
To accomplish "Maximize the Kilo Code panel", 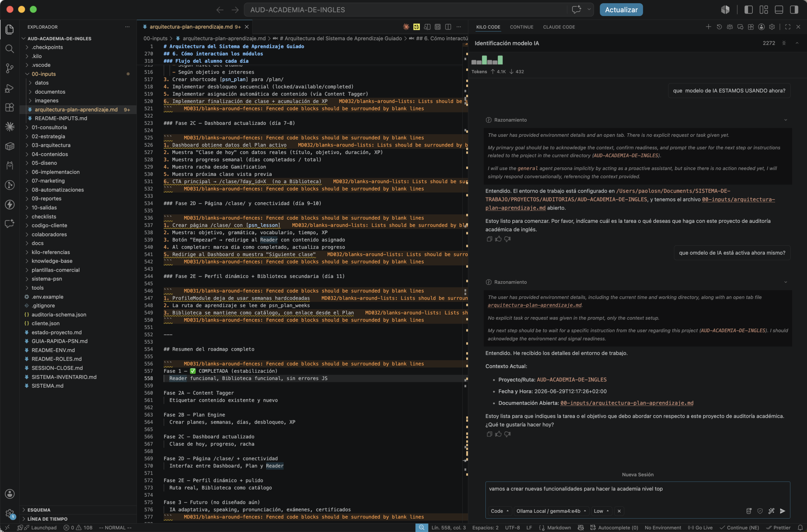I will [x=788, y=27].
